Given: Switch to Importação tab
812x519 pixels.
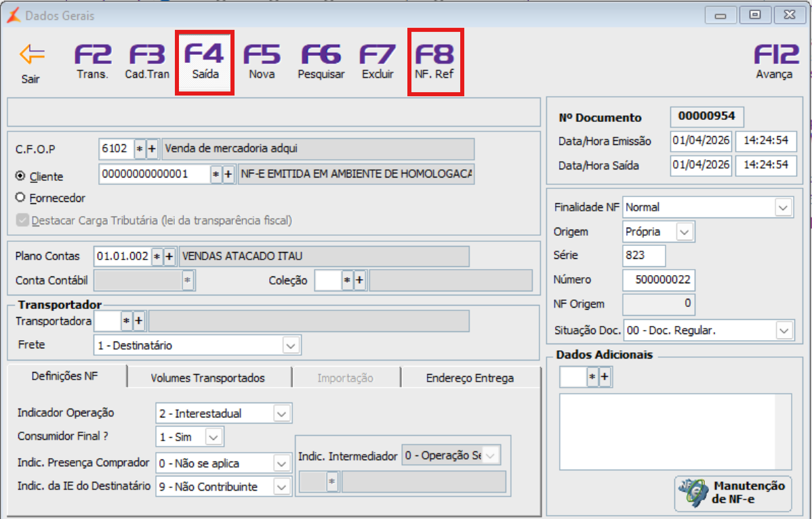Looking at the screenshot, I should pos(346,378).
